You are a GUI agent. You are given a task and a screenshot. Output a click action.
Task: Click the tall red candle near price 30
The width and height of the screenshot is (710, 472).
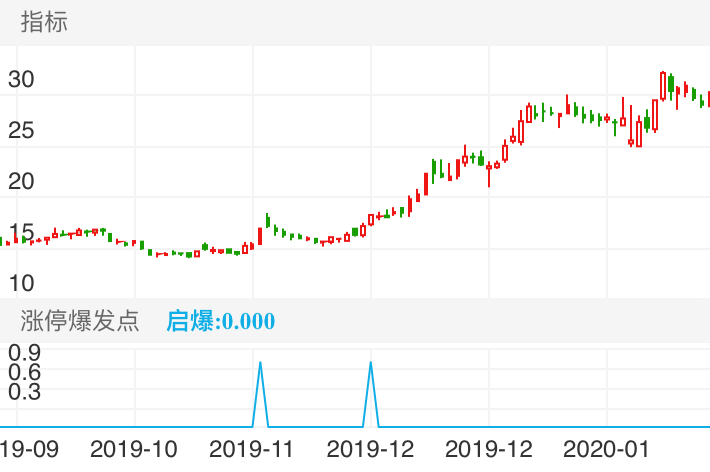point(663,86)
